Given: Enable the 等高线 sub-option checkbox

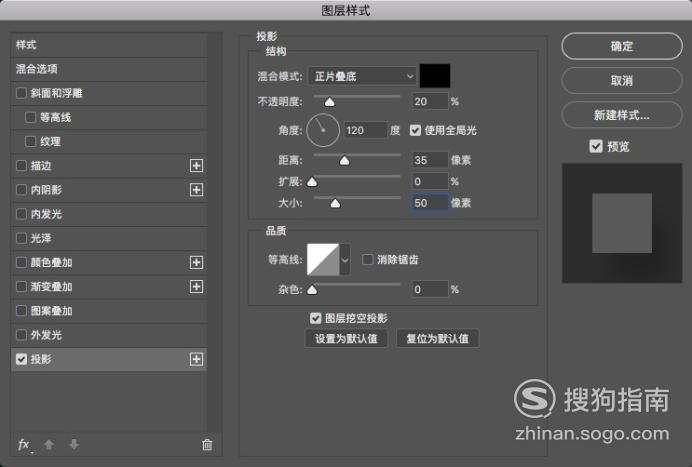Looking at the screenshot, I should click(30, 117).
